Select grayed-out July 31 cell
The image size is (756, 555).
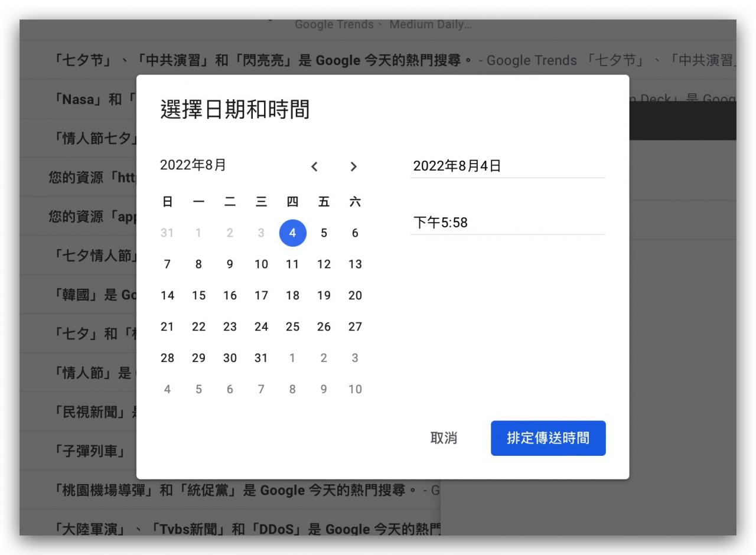tap(167, 233)
